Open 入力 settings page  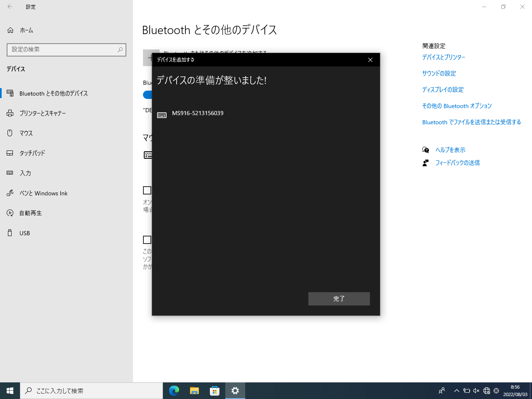coord(25,173)
